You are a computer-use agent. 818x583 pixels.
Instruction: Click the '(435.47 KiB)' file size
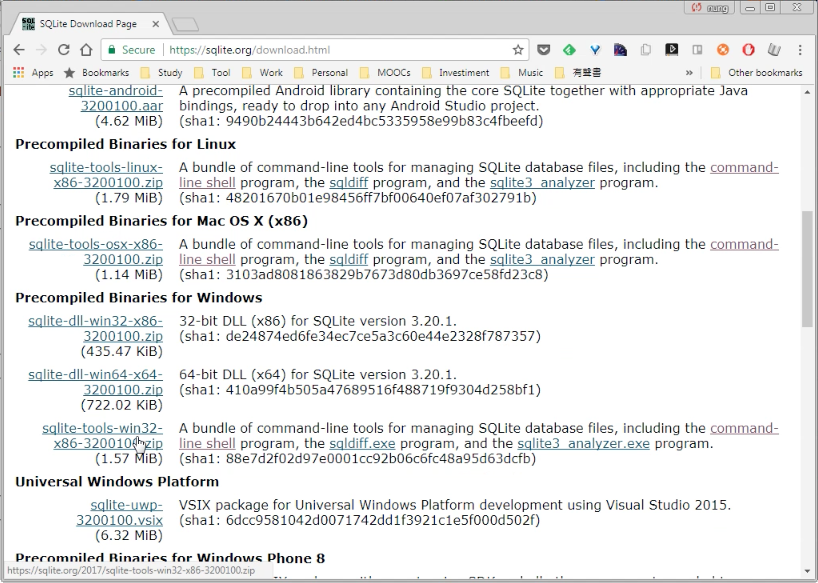[122, 351]
